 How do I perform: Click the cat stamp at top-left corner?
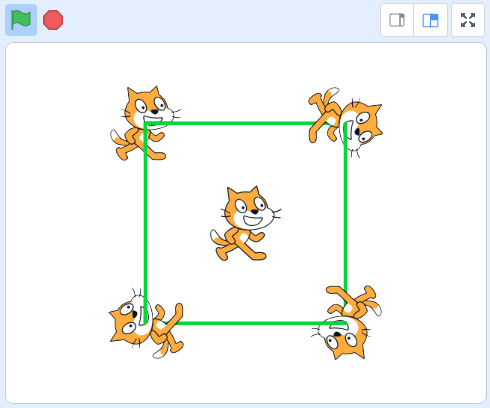145,123
